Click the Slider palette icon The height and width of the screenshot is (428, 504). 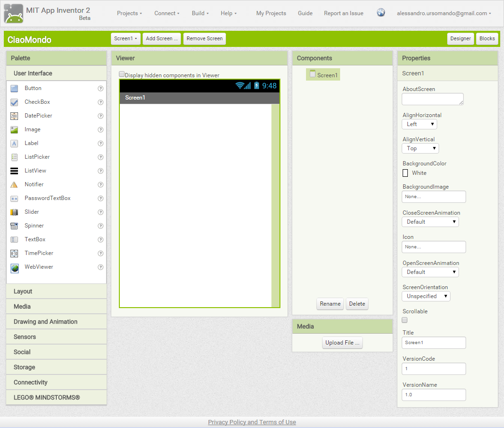click(14, 212)
